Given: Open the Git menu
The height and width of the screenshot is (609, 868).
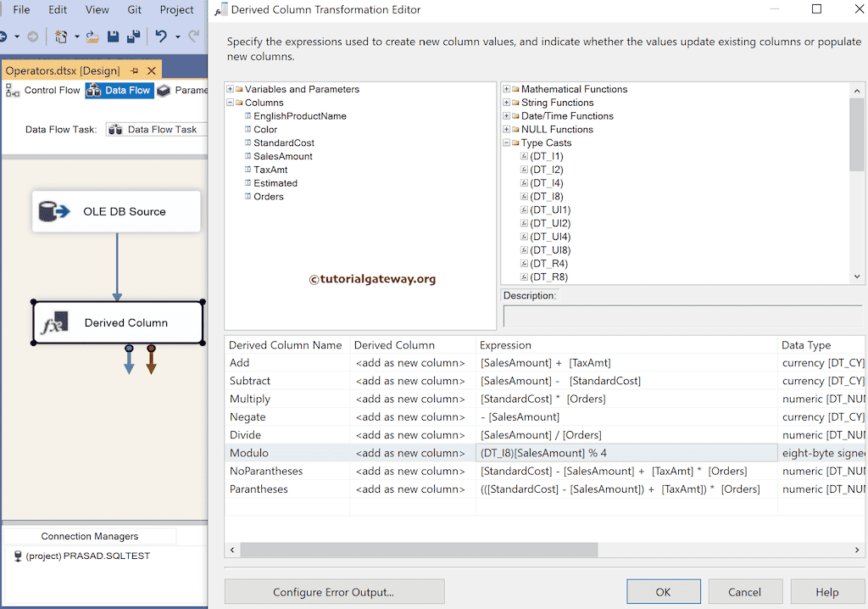Looking at the screenshot, I should point(134,9).
